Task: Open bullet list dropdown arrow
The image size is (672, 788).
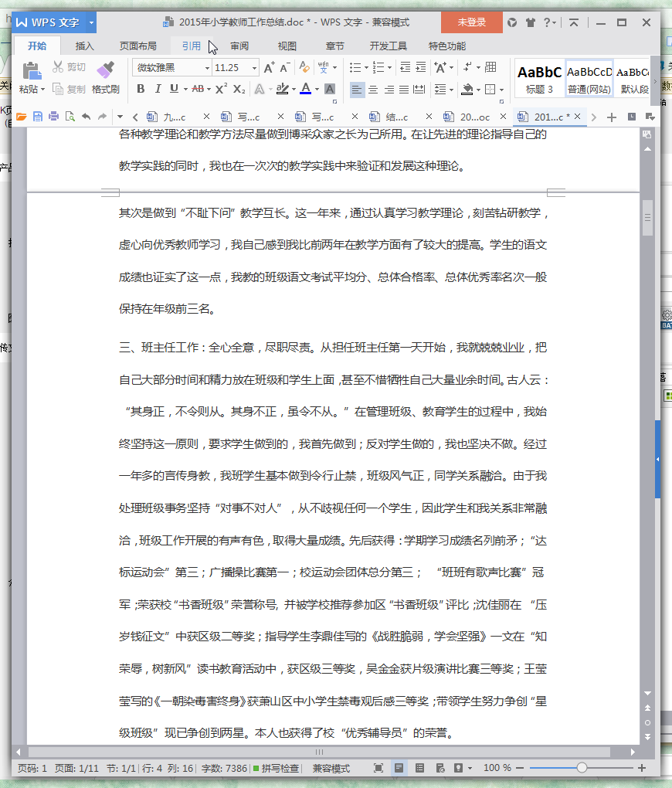Action: click(x=366, y=67)
